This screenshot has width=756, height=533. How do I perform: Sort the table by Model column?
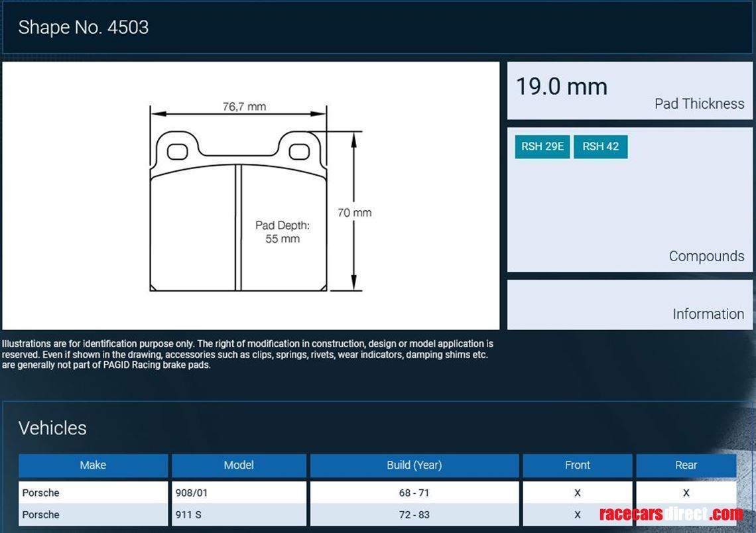point(239,465)
